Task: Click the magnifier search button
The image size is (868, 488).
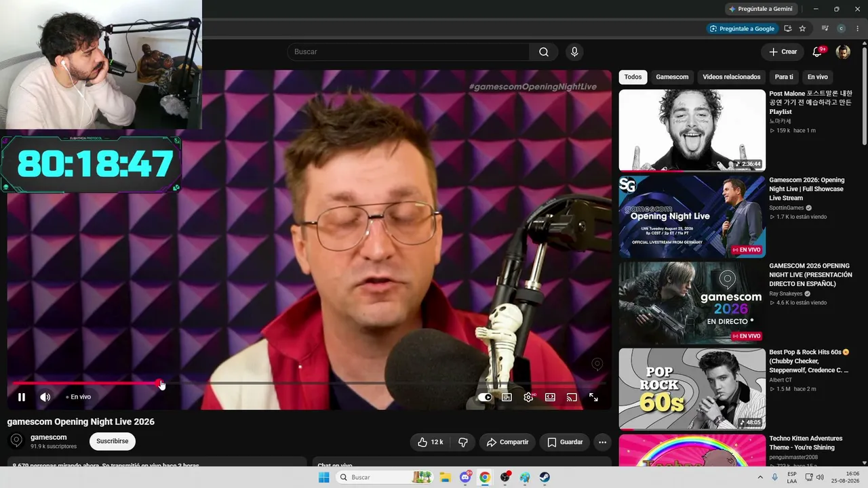Action: pyautogui.click(x=544, y=52)
